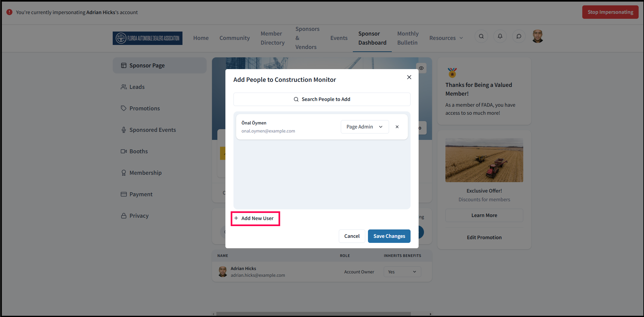The height and width of the screenshot is (317, 644).
Task: Click adrian.hicks@example.com email
Action: click(x=258, y=275)
